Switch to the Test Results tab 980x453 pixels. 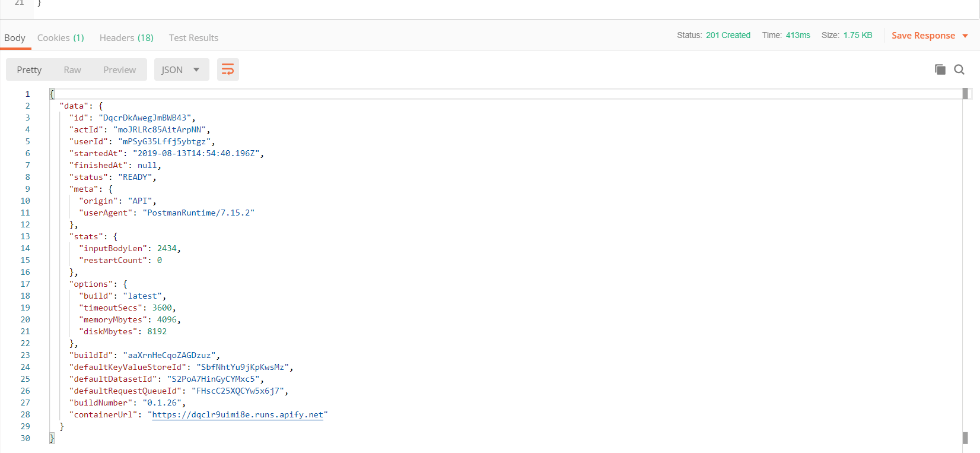193,37
